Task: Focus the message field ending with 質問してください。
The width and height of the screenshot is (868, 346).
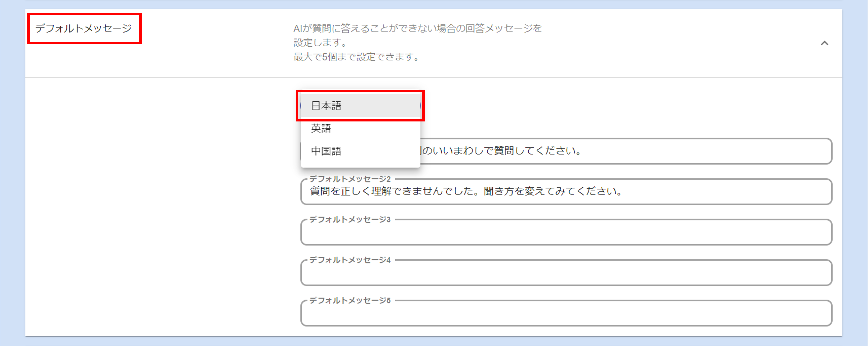Action: pos(623,151)
